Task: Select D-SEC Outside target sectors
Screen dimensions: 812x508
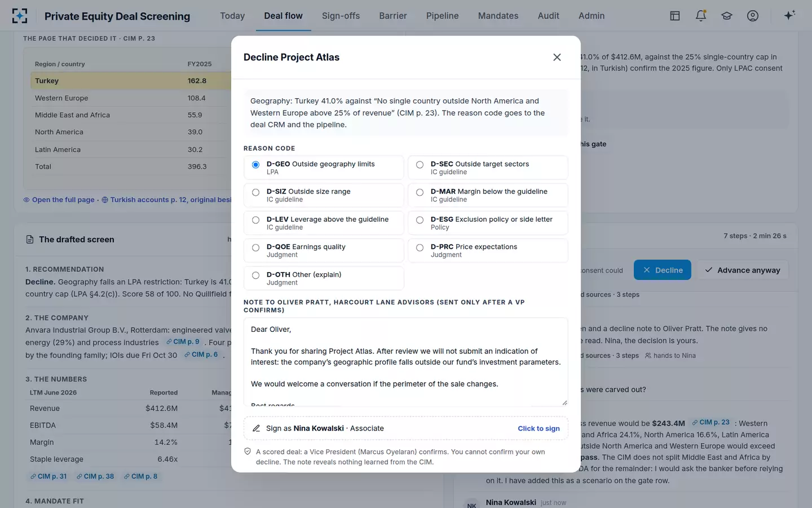Action: (x=488, y=168)
